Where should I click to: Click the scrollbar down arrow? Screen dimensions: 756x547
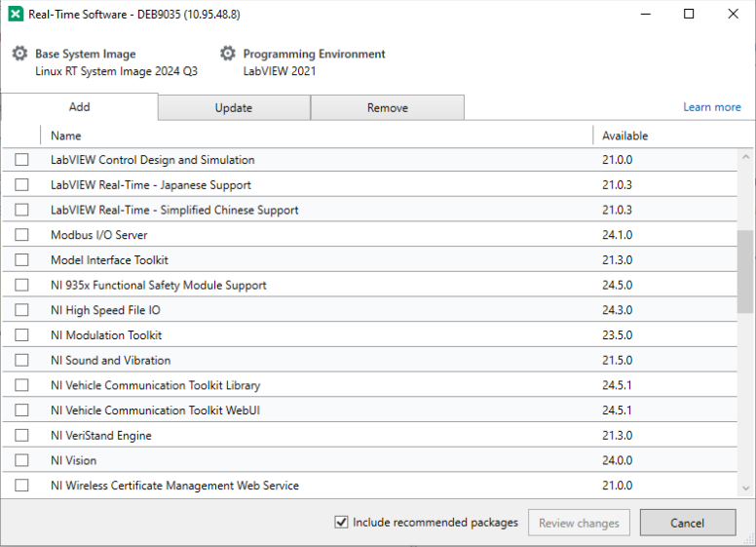click(746, 488)
